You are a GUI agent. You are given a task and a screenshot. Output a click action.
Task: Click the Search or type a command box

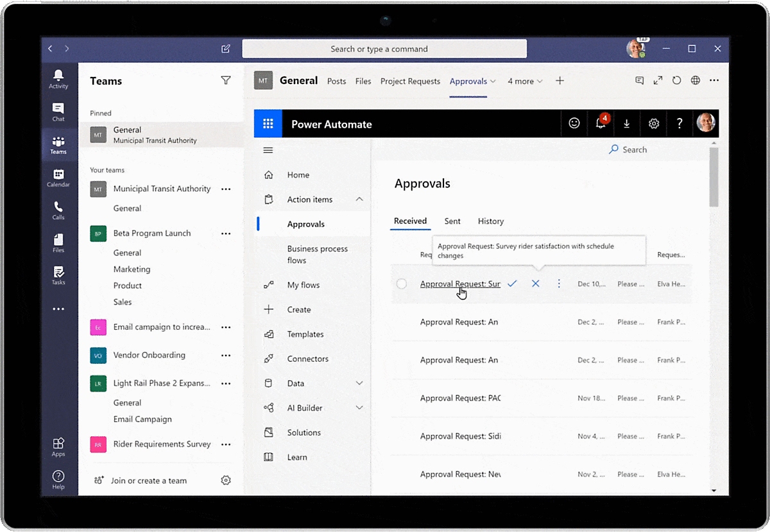click(x=384, y=49)
